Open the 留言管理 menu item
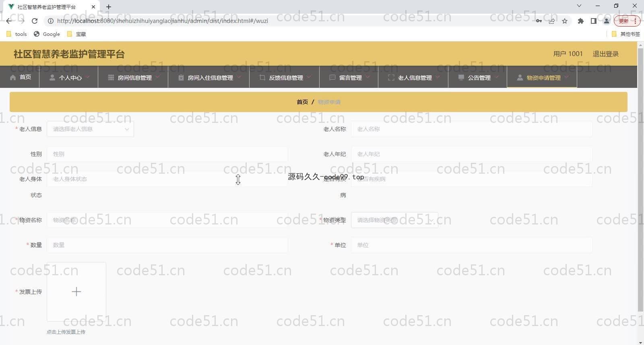This screenshot has height=345, width=644. 349,77
